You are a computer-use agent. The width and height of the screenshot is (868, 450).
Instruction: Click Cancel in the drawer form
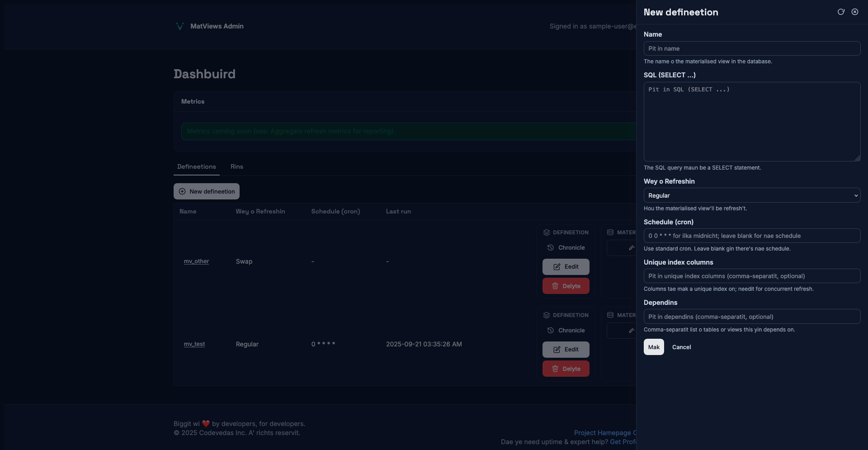pyautogui.click(x=681, y=347)
